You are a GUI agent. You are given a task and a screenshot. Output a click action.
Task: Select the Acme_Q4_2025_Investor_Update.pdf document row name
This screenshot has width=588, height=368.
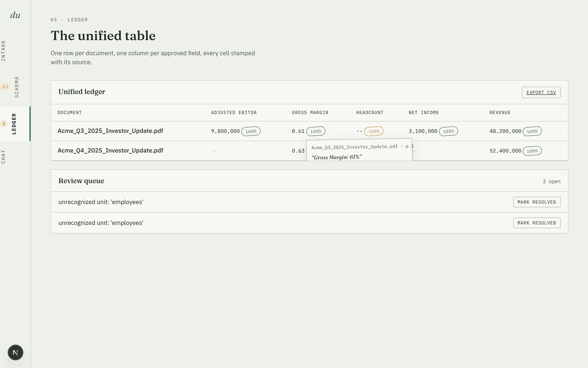(110, 150)
